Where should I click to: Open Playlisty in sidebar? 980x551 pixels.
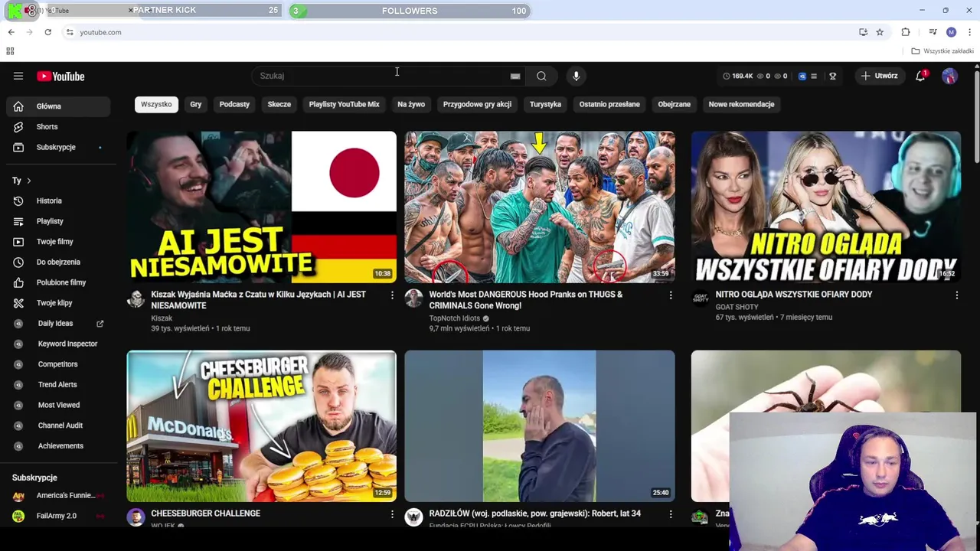tap(58, 221)
